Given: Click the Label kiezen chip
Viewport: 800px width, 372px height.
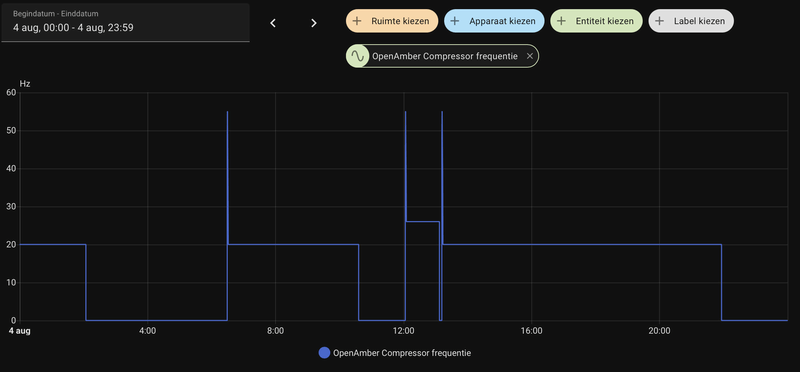Looking at the screenshot, I should click(691, 21).
